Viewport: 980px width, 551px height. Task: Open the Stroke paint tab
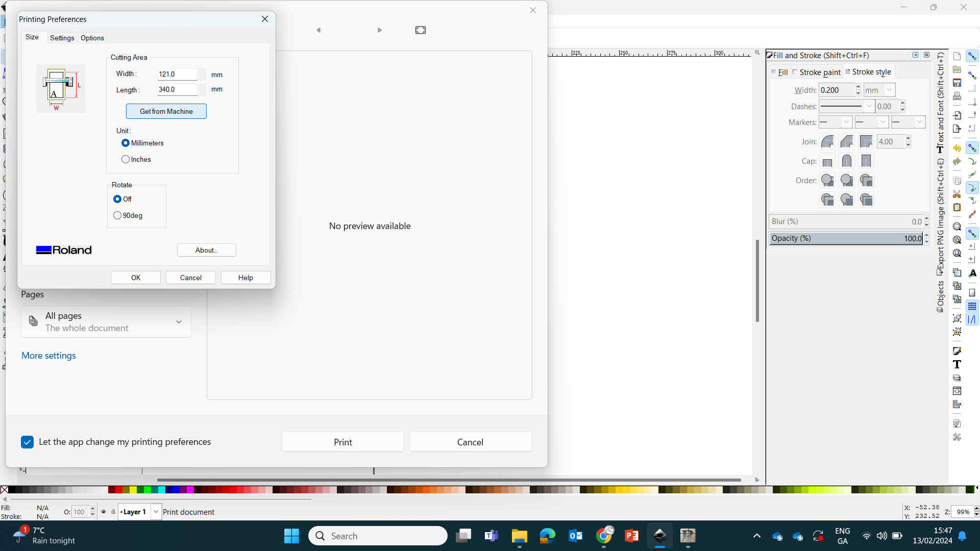pyautogui.click(x=817, y=72)
